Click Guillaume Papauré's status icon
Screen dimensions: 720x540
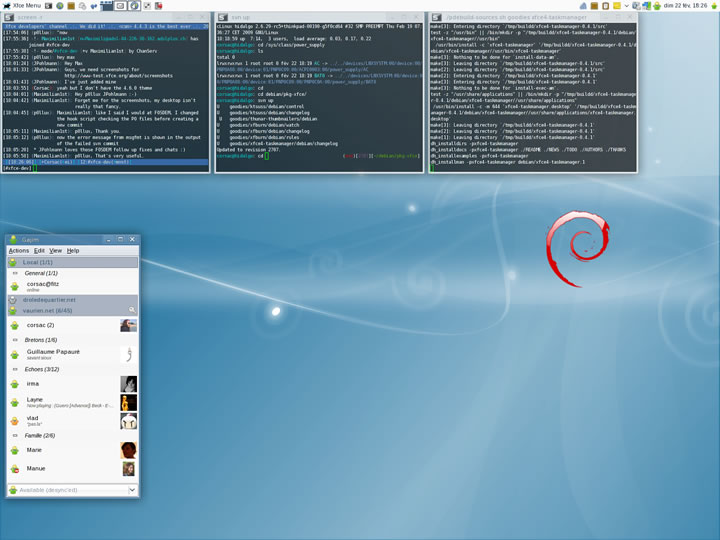tap(14, 354)
